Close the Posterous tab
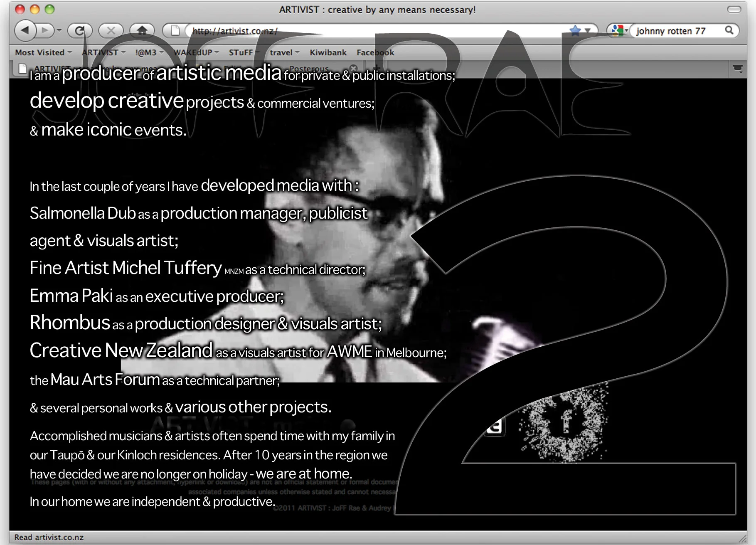756x545 pixels. click(353, 68)
